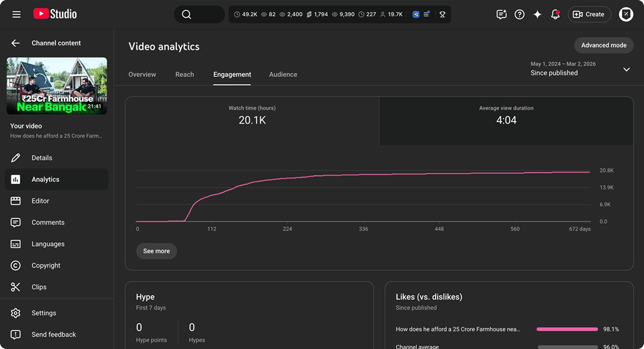The image size is (644, 349).
Task: Open Clips in the sidebar
Action: (56, 287)
